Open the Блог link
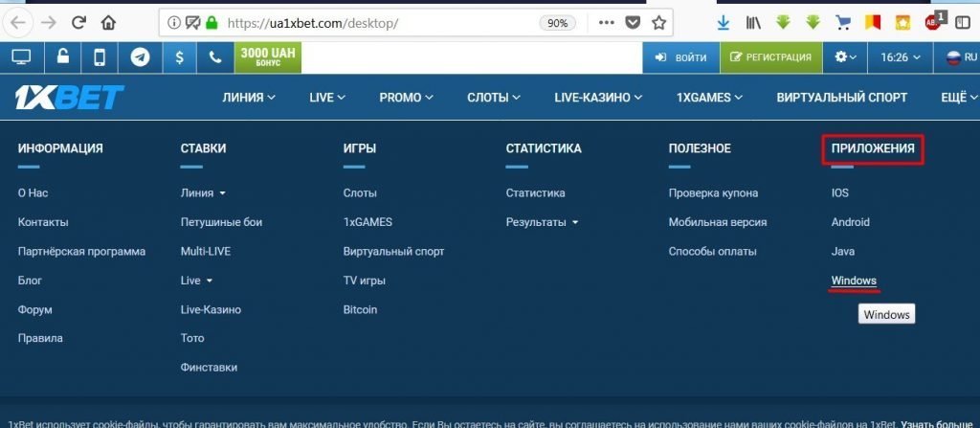This screenshot has height=428, width=980. [x=30, y=281]
